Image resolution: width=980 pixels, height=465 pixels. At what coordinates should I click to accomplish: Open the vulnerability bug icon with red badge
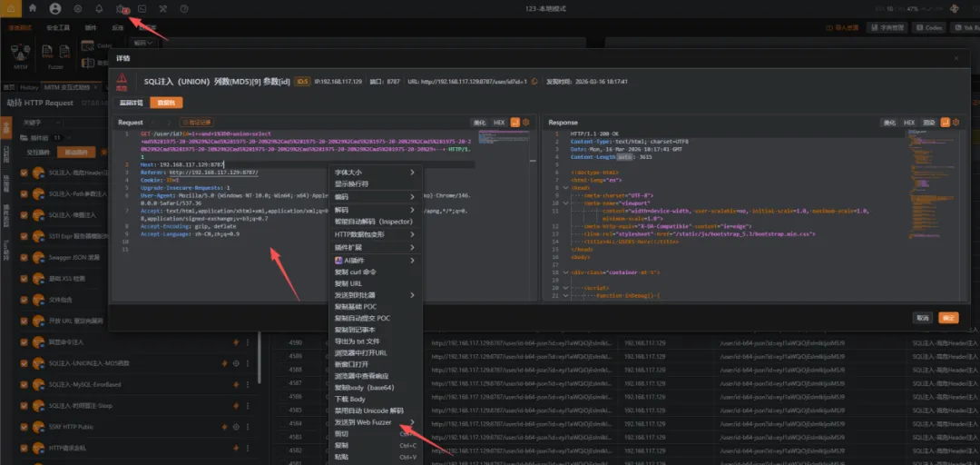click(x=122, y=9)
